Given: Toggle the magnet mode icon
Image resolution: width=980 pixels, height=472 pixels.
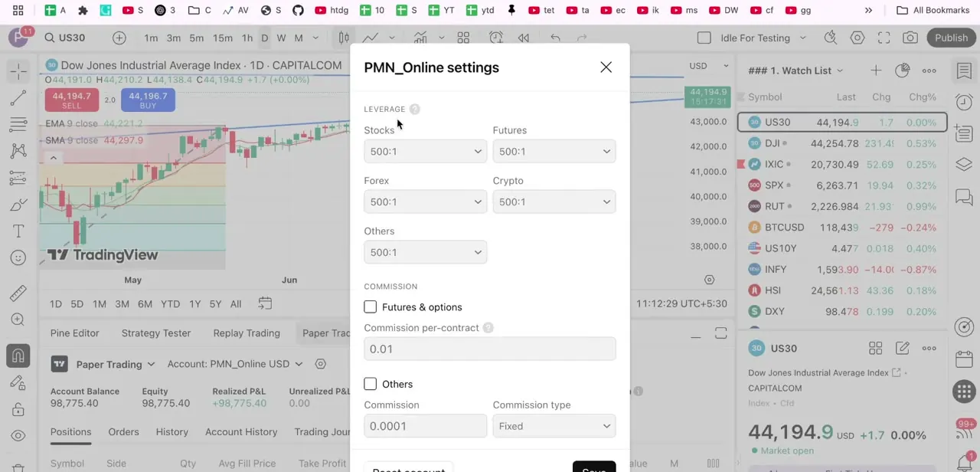Looking at the screenshot, I should (x=18, y=356).
